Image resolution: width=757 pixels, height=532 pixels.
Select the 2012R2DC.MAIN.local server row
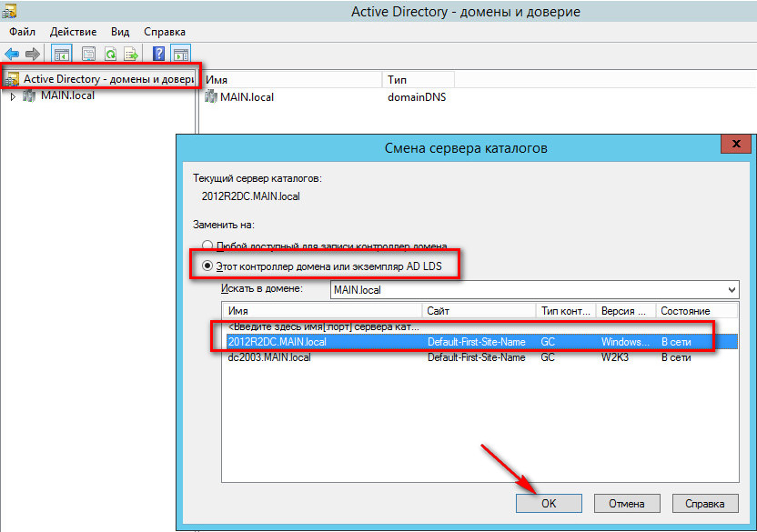click(x=480, y=342)
